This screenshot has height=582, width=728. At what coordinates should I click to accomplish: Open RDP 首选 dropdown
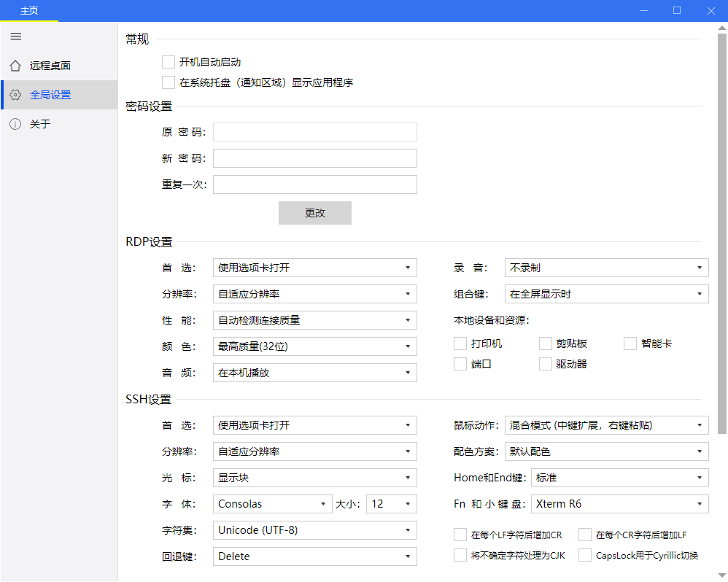coord(315,268)
